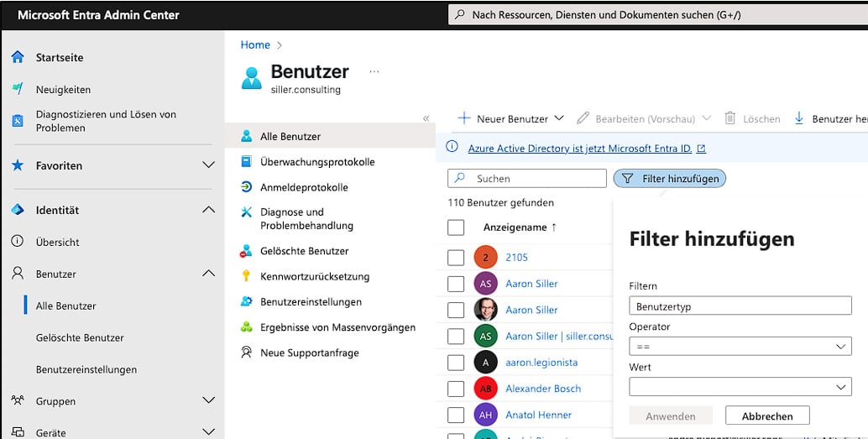Open the Bearbeiten (Vorschau) dropdown arrow
The width and height of the screenshot is (868, 439).
tap(706, 118)
